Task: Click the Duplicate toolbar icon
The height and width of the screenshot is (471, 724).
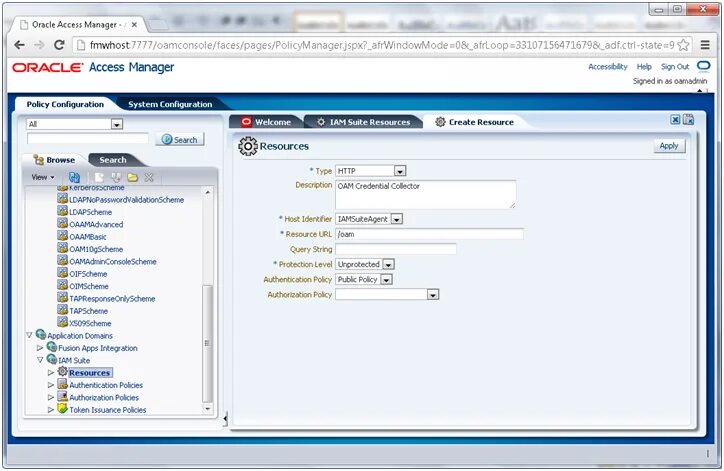Action: [x=116, y=177]
